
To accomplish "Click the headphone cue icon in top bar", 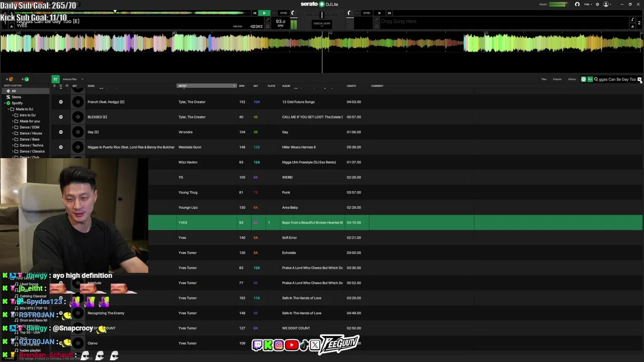I will pyautogui.click(x=577, y=4).
